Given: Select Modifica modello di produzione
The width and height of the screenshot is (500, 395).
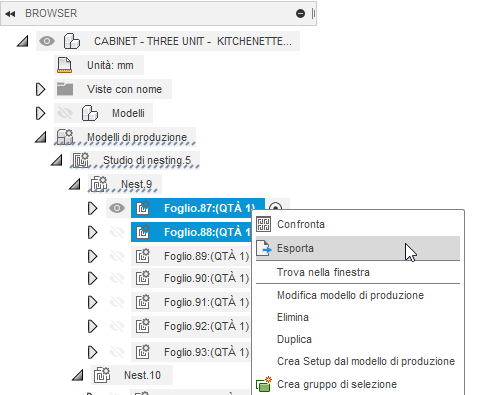Looking at the screenshot, I should (x=358, y=295).
